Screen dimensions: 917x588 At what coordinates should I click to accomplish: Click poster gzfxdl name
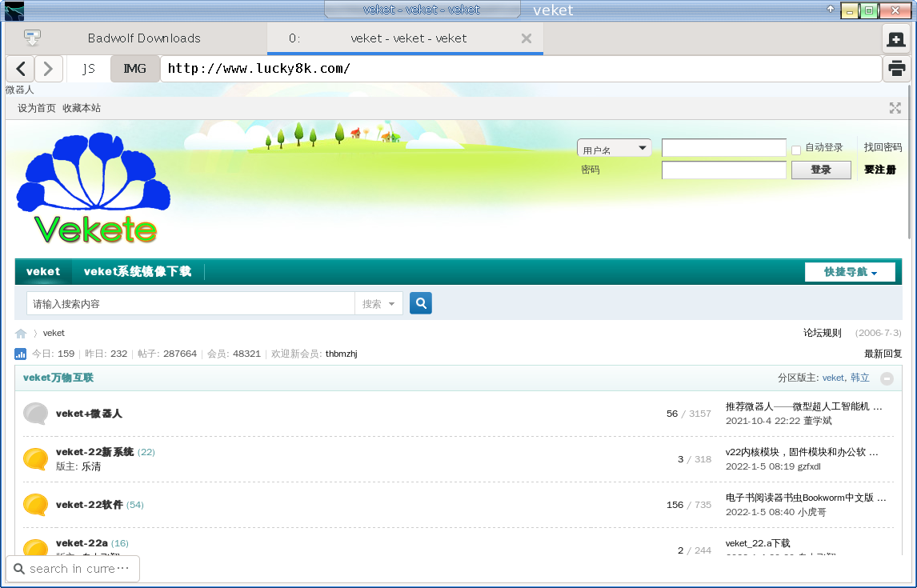point(809,466)
